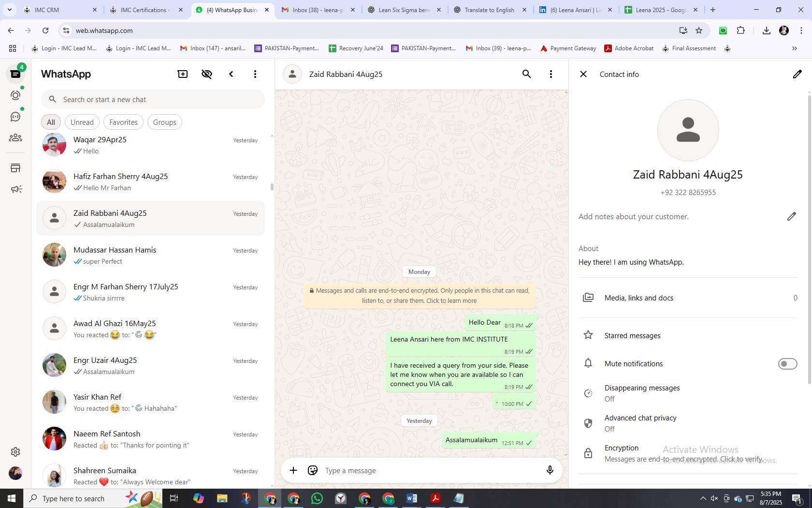The width and height of the screenshot is (812, 508).
Task: Open the tab search dropdown arrow
Action: click(x=9, y=10)
